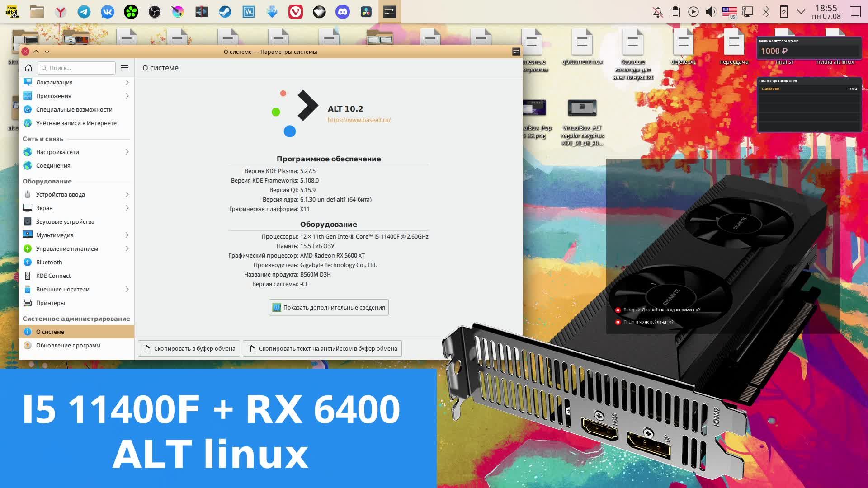Screen dimensions: 868x488
Task: Click the Vivaldi browser icon
Action: [x=296, y=11]
